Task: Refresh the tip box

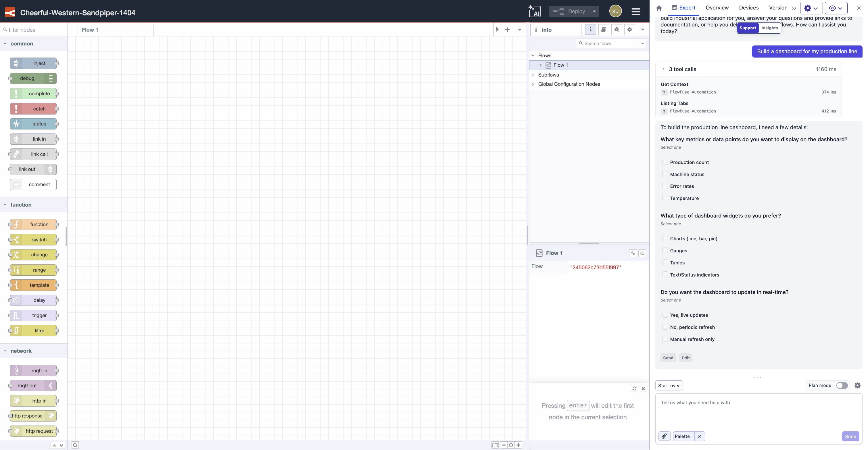Action: coord(634,388)
